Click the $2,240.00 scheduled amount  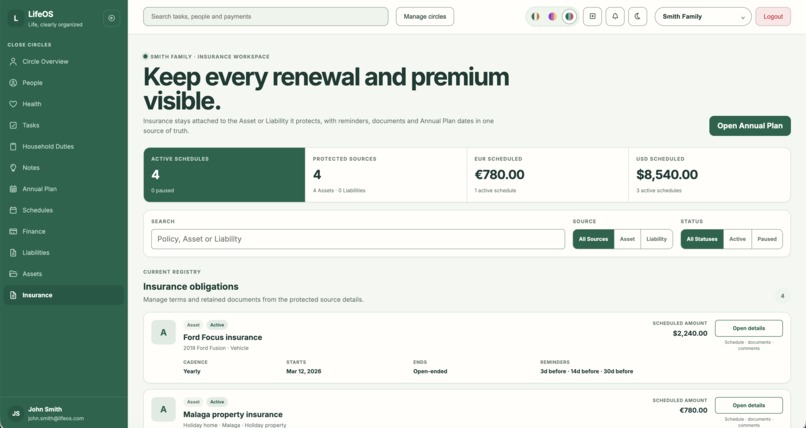(690, 333)
